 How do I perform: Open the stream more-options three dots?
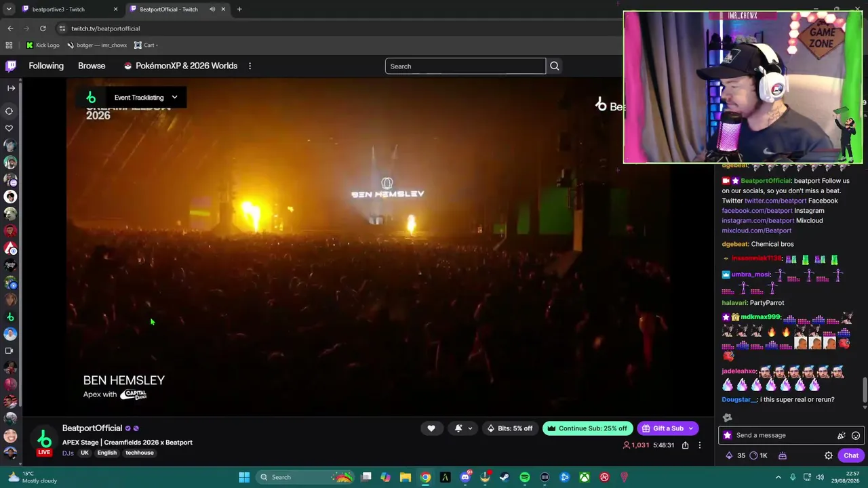700,445
